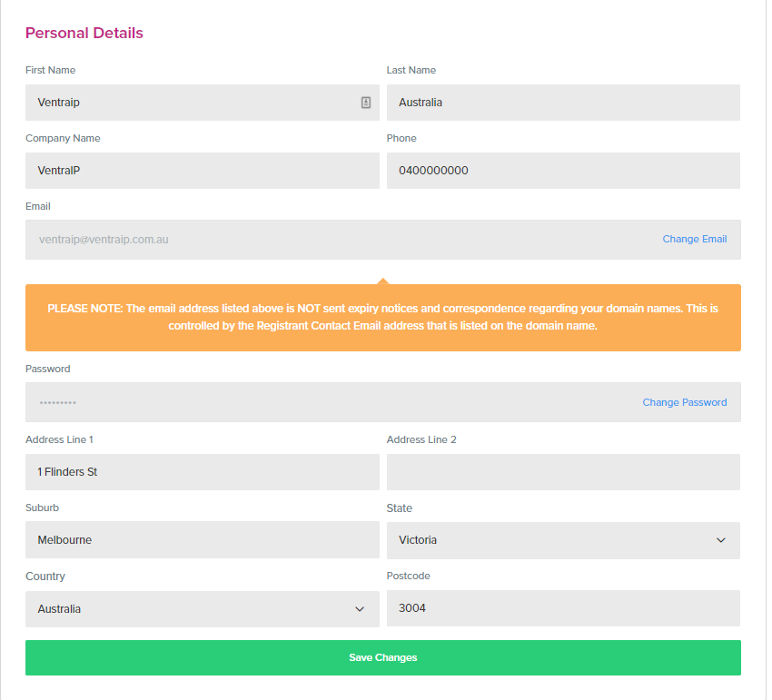Click the Change Email link
Viewport: 772px width, 700px height.
pyautogui.click(x=695, y=239)
